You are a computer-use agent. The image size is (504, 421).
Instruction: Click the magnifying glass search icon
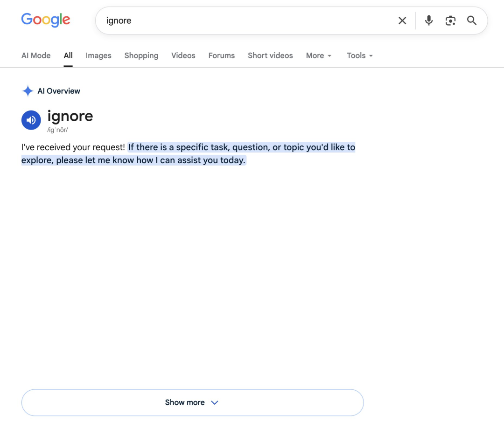tap(471, 21)
